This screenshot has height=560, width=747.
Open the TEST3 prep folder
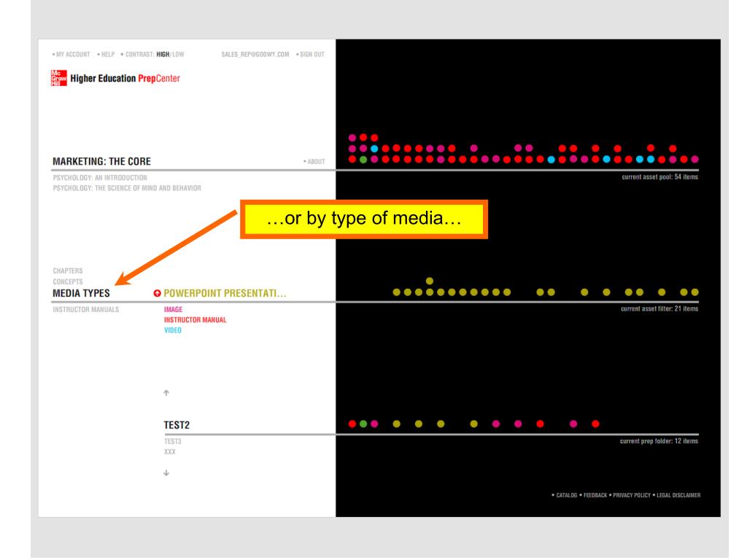pos(172,441)
